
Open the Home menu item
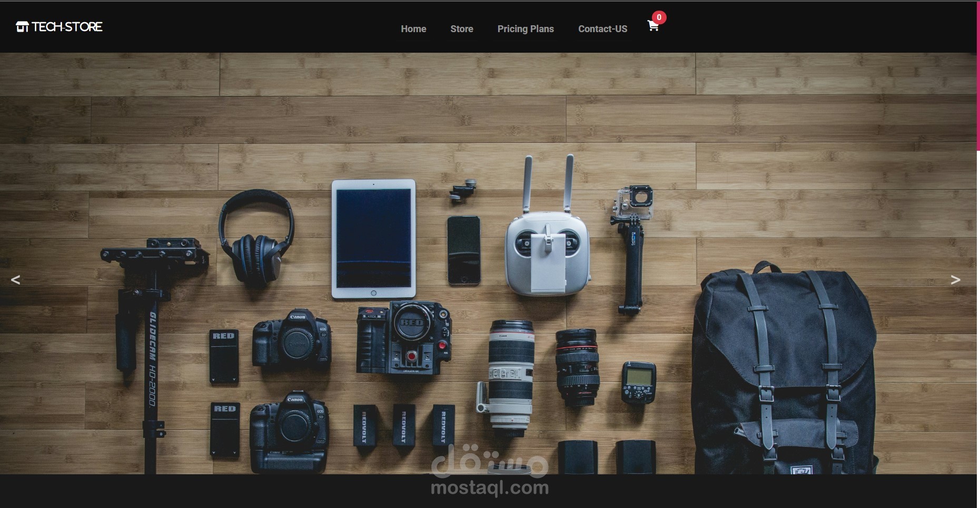click(x=413, y=29)
